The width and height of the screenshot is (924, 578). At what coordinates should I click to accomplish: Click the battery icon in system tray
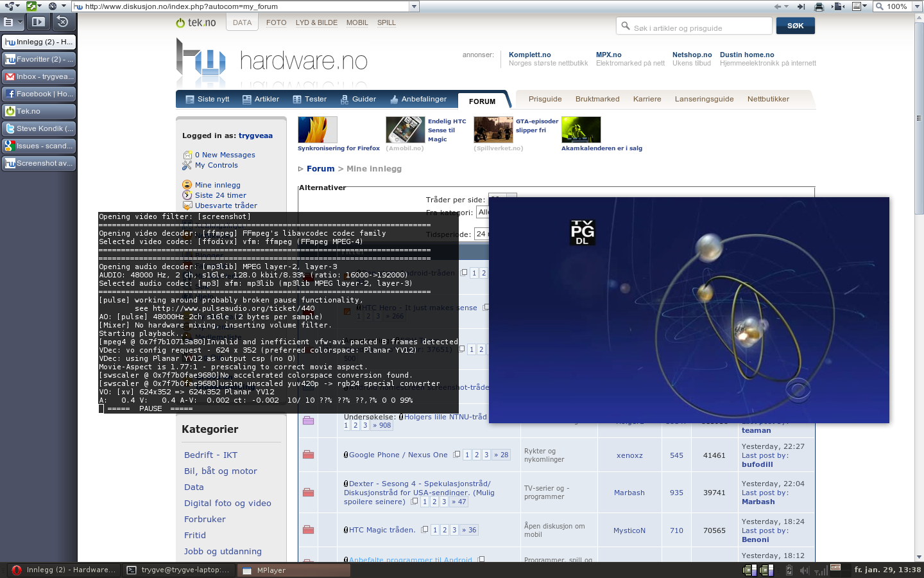pos(789,570)
